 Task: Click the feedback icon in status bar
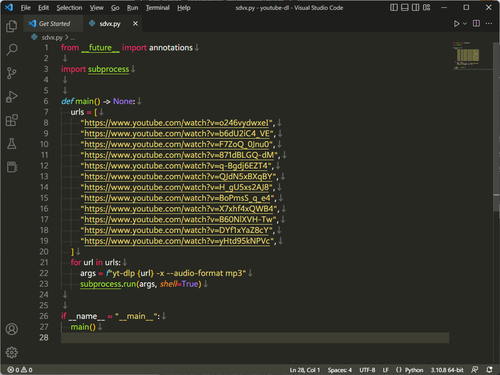(474, 370)
